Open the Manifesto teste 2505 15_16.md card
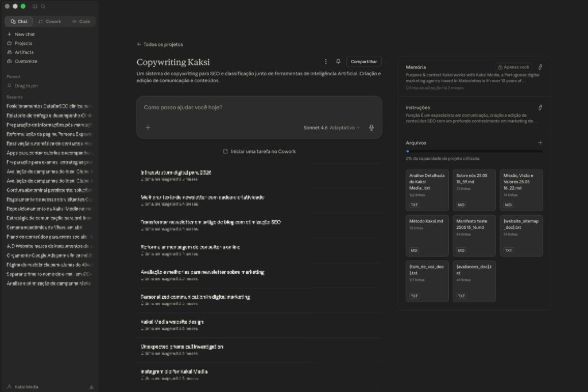Viewport: 588px width, 392px height. 474,236
